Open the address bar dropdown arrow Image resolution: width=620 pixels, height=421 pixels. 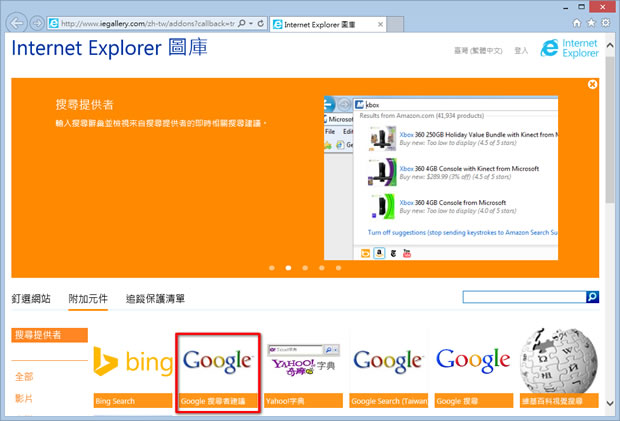[x=251, y=23]
